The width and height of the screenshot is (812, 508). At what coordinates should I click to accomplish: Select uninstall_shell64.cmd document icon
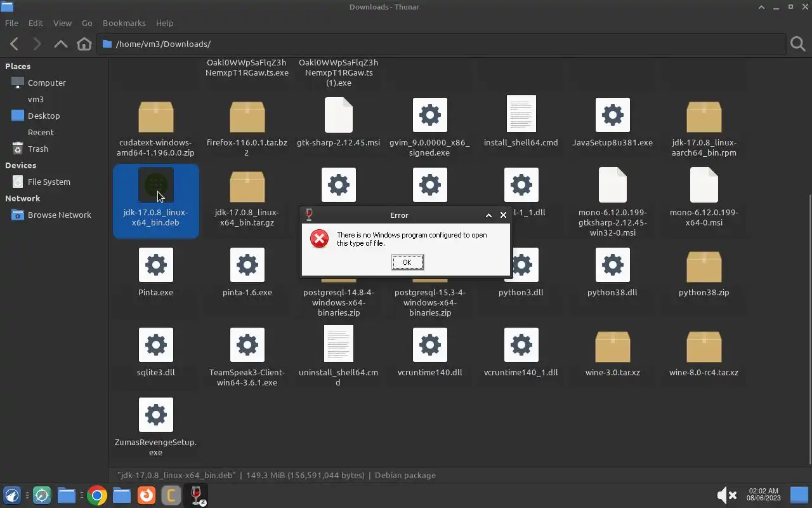pos(339,344)
